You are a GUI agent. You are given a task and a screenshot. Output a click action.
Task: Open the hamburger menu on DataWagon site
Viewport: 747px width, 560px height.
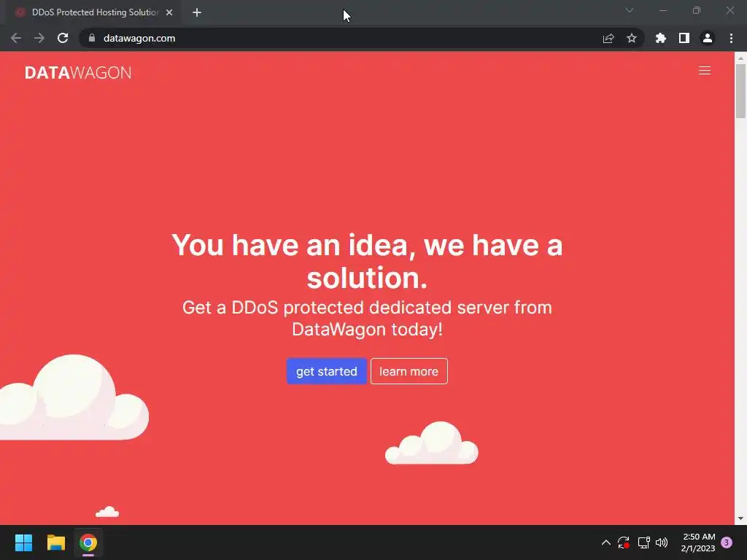(x=704, y=71)
